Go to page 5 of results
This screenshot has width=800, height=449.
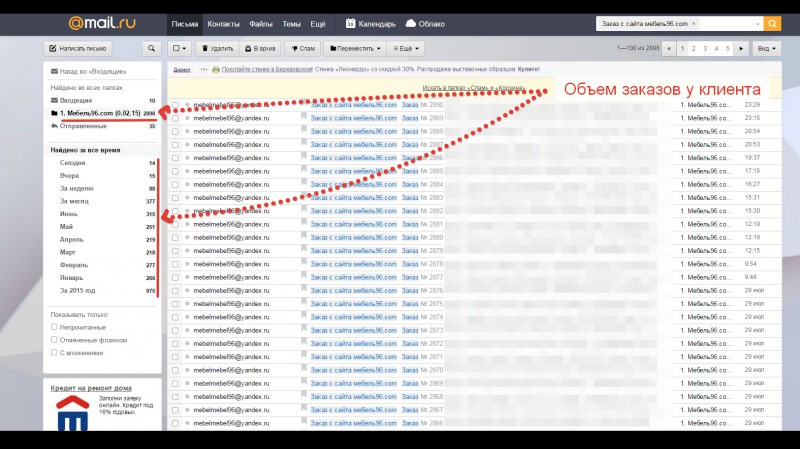pos(727,48)
